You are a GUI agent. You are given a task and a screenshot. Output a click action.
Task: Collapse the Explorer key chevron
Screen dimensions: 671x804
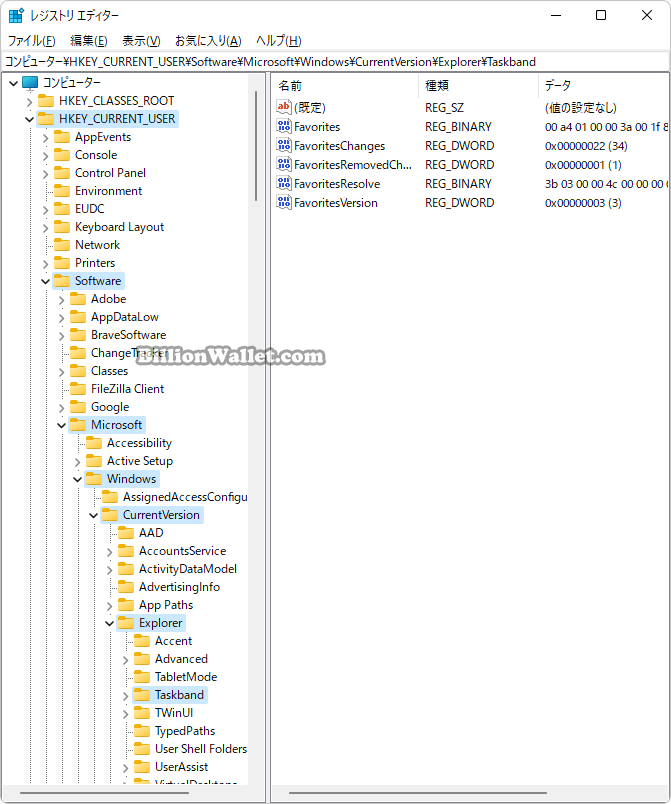(x=109, y=624)
